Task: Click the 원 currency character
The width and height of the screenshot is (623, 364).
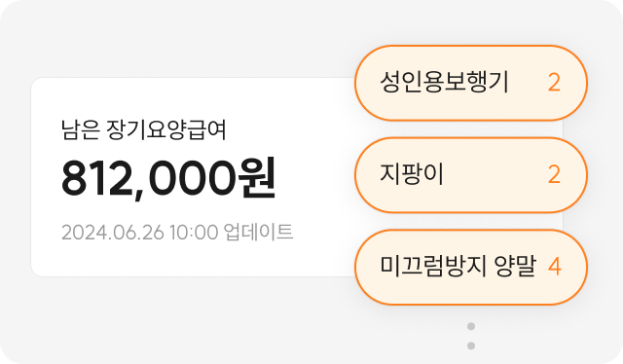Action: [x=256, y=178]
